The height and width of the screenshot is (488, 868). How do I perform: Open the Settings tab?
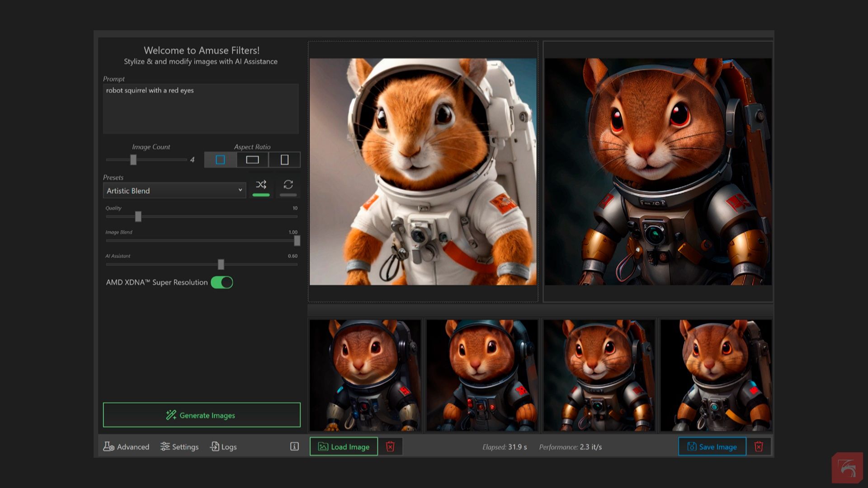pyautogui.click(x=179, y=446)
